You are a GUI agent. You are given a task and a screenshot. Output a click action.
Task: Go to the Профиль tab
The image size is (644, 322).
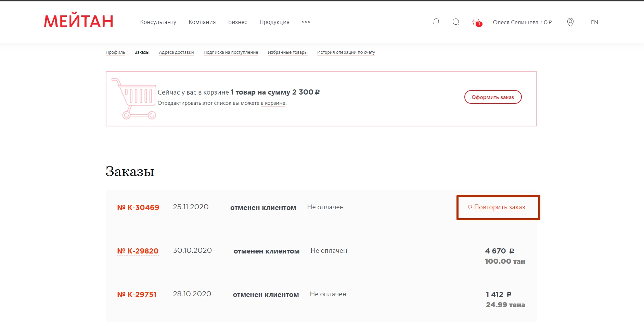point(115,52)
